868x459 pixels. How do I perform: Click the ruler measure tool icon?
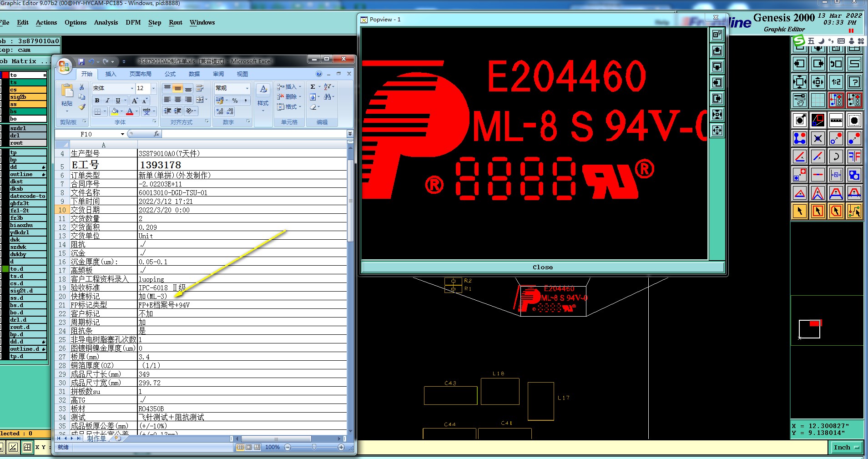coord(836,120)
